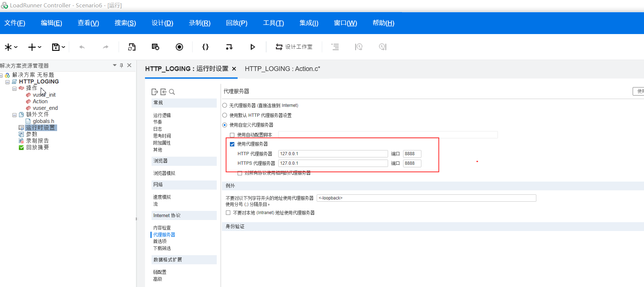Click the save disk toolbar icon
The width and height of the screenshot is (644, 287).
56,47
